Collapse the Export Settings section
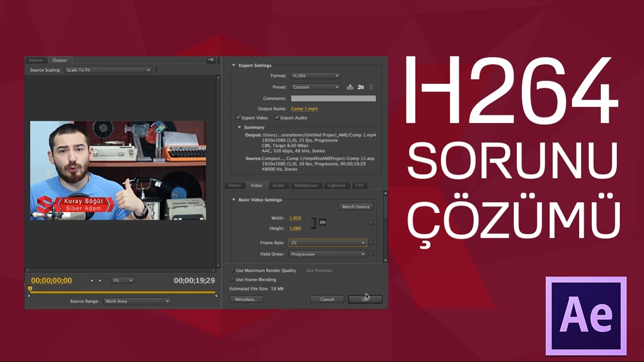This screenshot has width=644, height=362. (233, 65)
